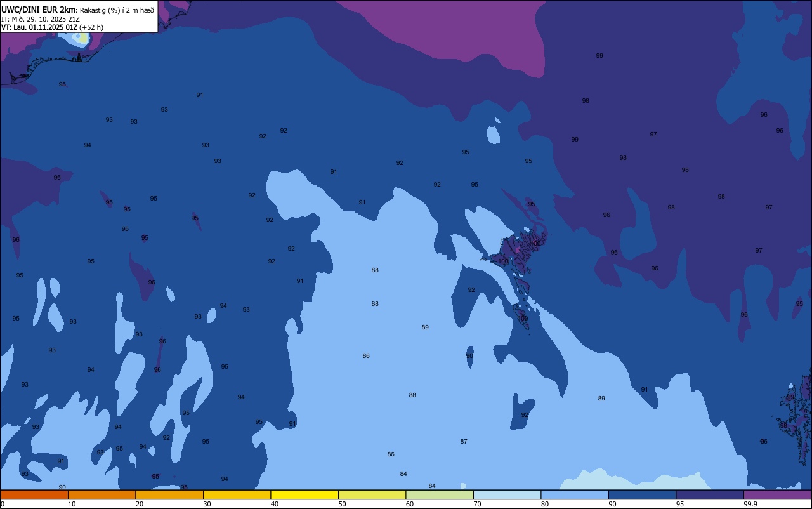Click the 'UWC/DINI EUR 2km' model title
812x509 pixels.
(39, 10)
